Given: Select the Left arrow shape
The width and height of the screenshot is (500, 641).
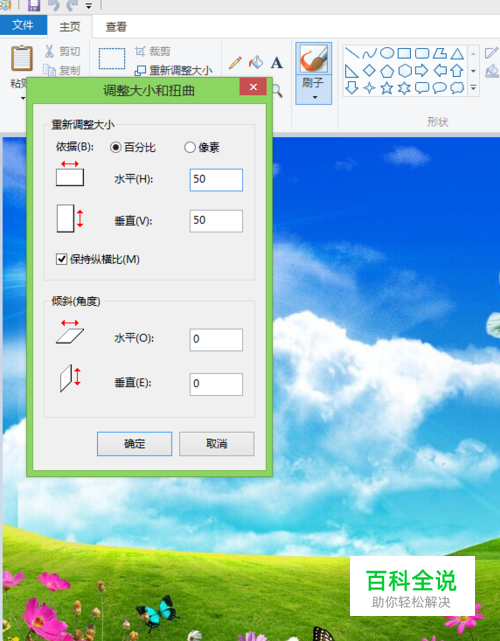Looking at the screenshot, I should click(439, 71).
